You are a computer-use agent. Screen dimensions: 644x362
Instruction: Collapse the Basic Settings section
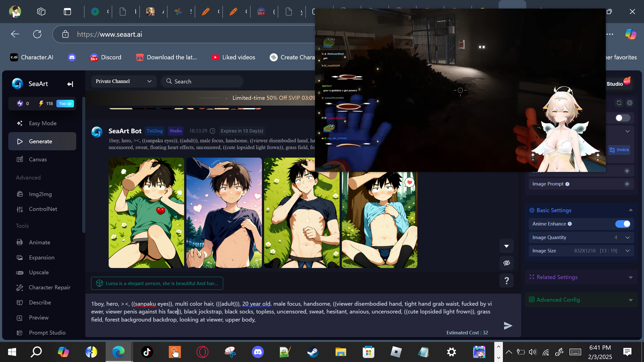(631, 210)
